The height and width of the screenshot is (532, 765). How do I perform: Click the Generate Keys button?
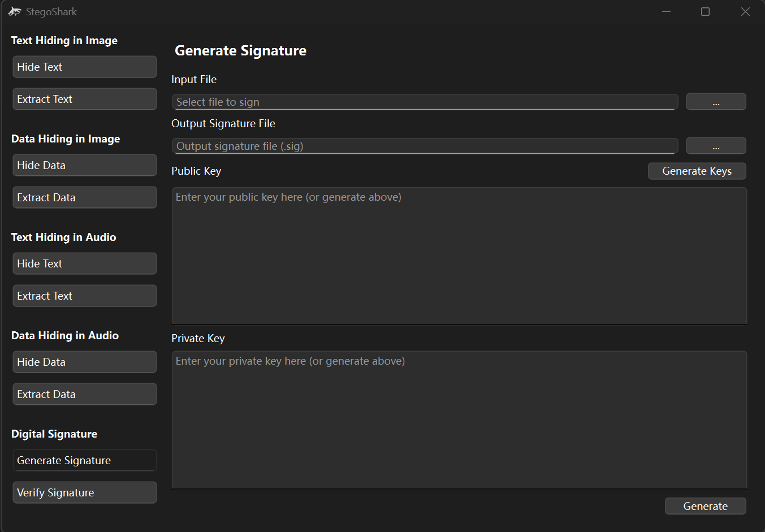point(697,171)
